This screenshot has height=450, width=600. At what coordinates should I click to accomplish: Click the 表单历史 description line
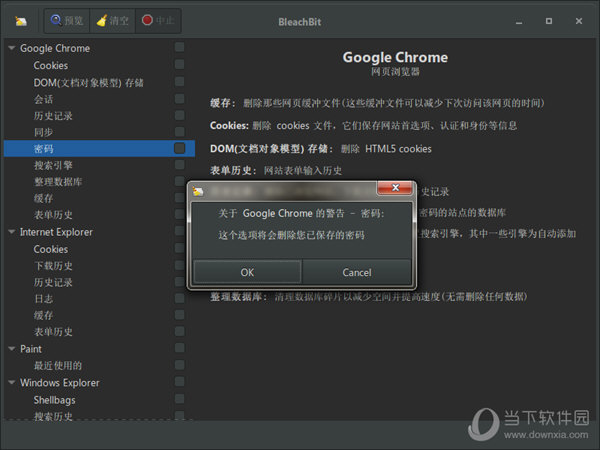coord(276,170)
